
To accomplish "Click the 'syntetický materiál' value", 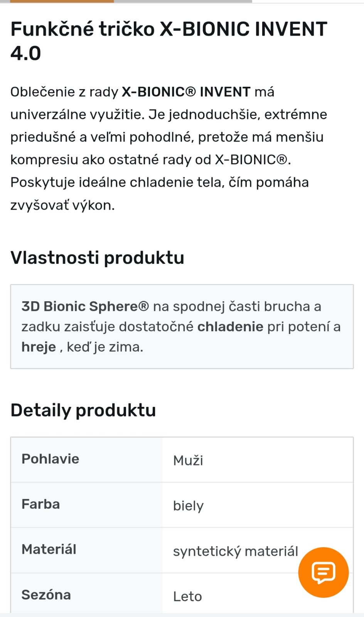I will coord(235,551).
